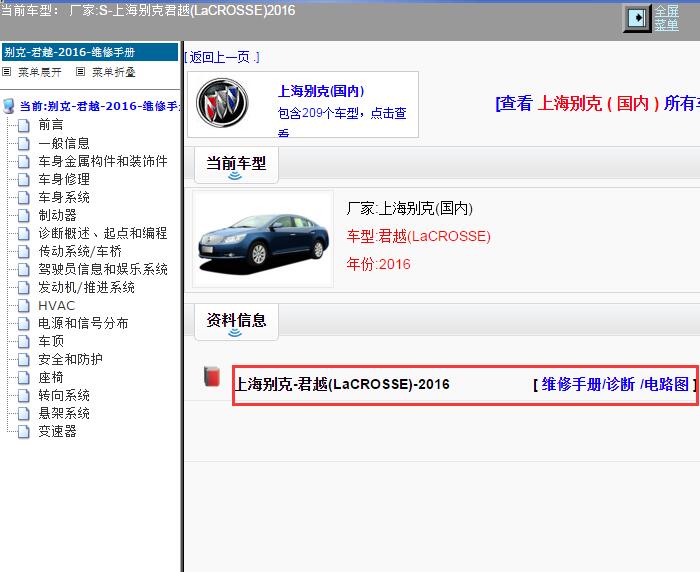The height and width of the screenshot is (572, 700).
Task: Open 诊断概述、起点和编程 section
Action: point(103,233)
